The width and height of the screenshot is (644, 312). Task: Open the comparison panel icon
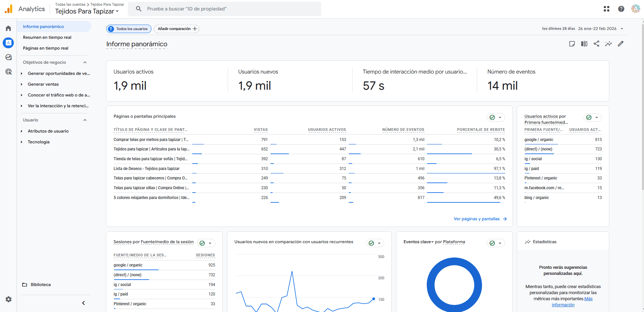pyautogui.click(x=584, y=44)
